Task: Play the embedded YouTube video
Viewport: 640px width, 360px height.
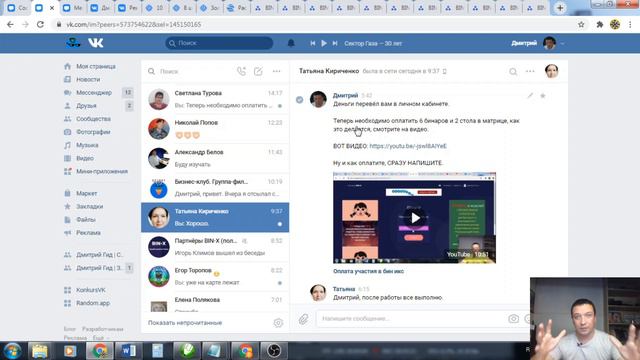Action: click(415, 218)
